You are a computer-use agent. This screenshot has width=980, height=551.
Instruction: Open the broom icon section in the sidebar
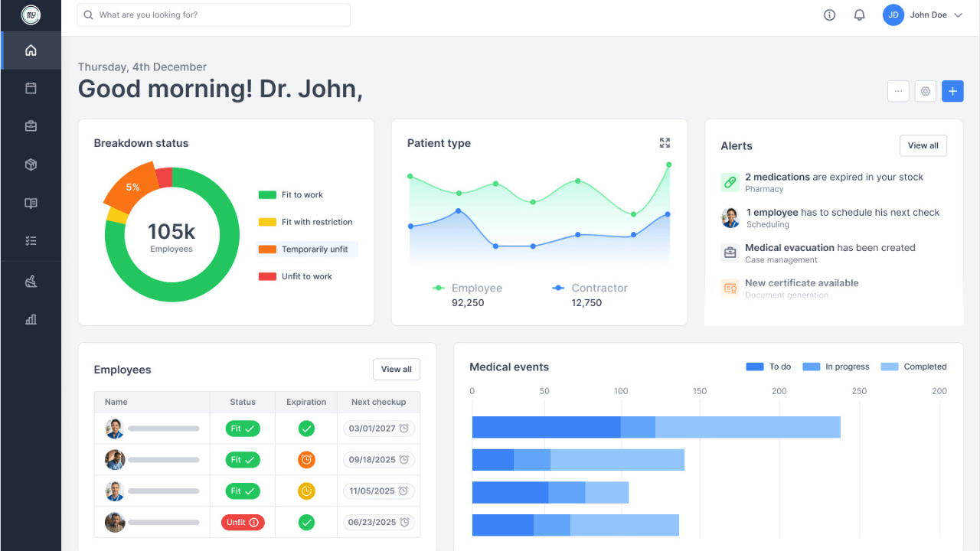(31, 281)
